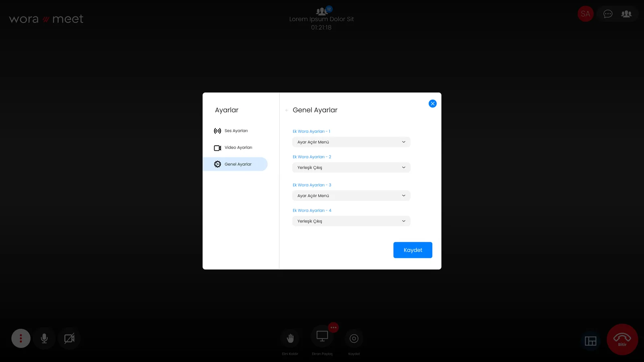Expand the Ek Wora Ayarları - 2 dropdown
This screenshot has width=644, height=362.
point(351,167)
